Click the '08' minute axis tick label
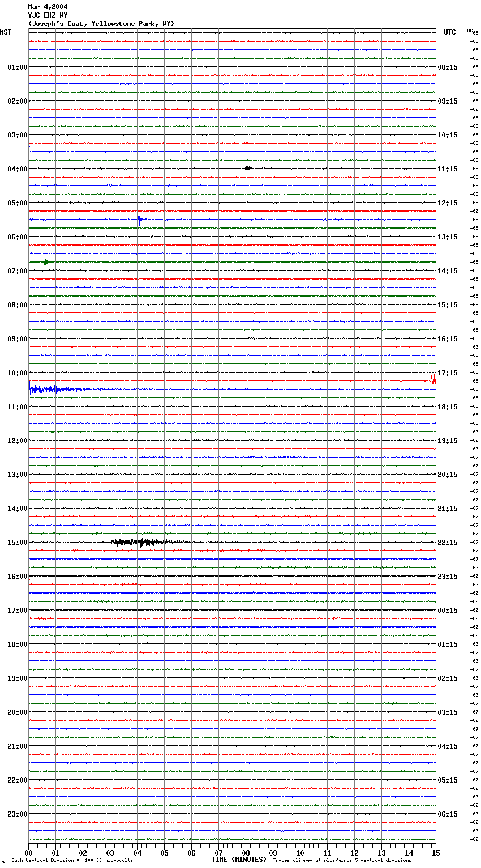Viewport: 481px width, 868px height. (x=246, y=853)
